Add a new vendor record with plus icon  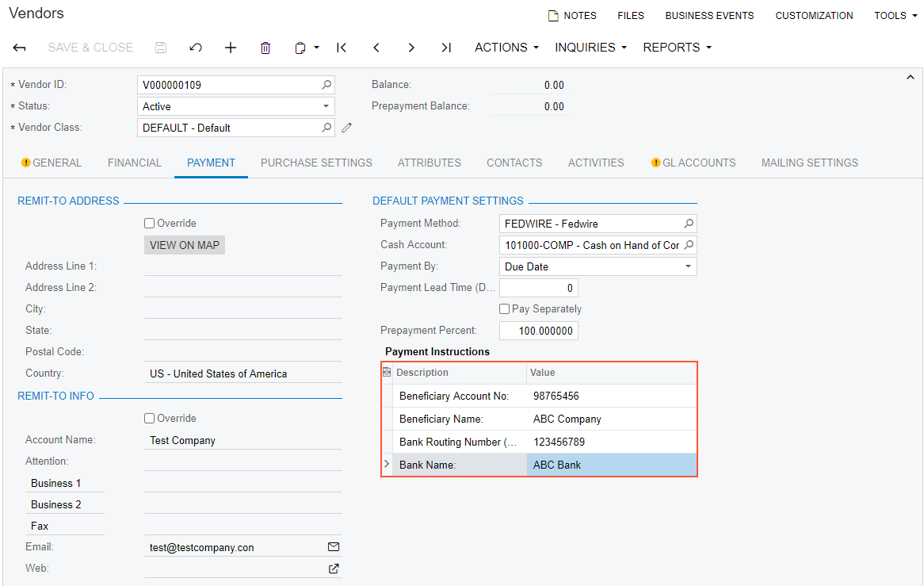point(231,48)
